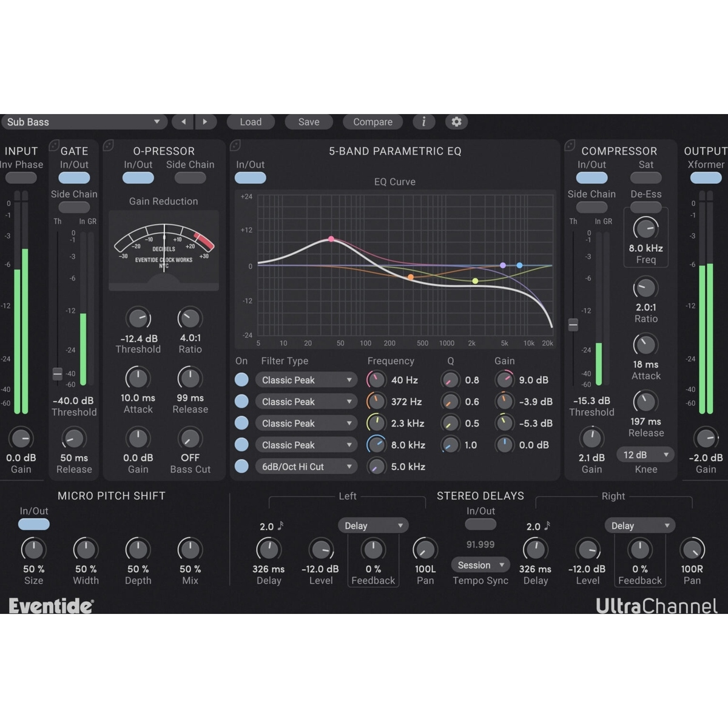Click the 91.999 tempo value field
This screenshot has height=728, width=728.
click(480, 545)
